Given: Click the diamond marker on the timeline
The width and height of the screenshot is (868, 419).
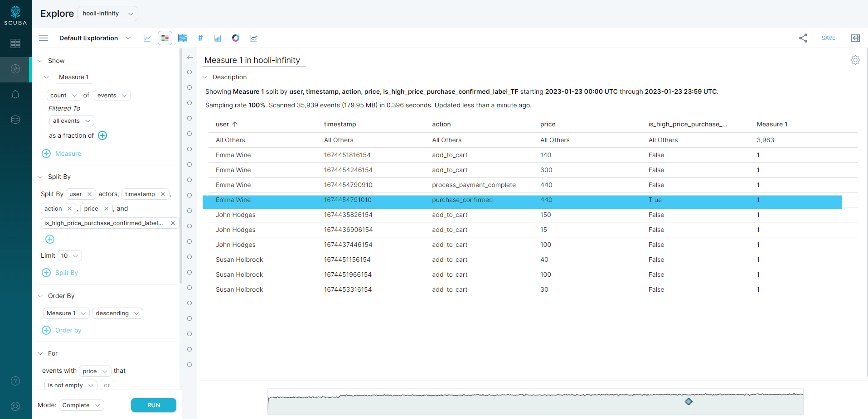Looking at the screenshot, I should 689,402.
